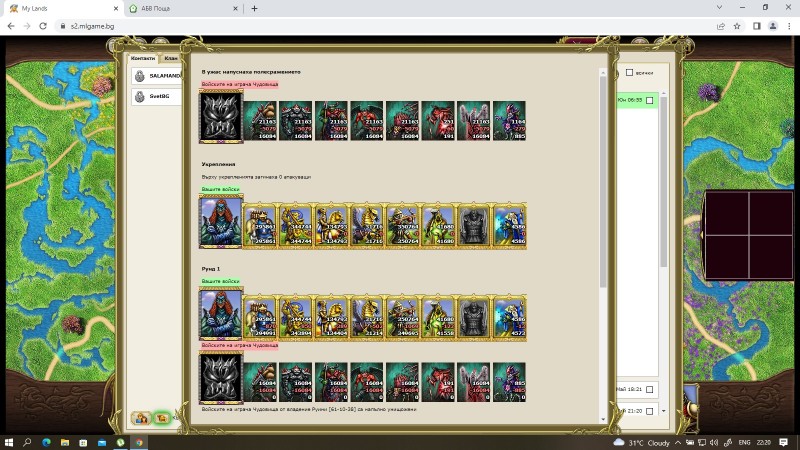The width and height of the screenshot is (800, 450).
Task: Click the monster hero portrait at top
Action: tap(221, 116)
